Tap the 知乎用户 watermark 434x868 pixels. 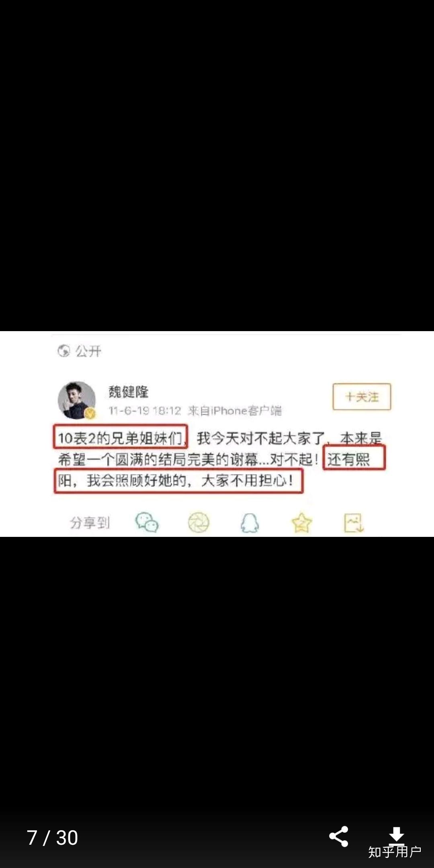[395, 852]
